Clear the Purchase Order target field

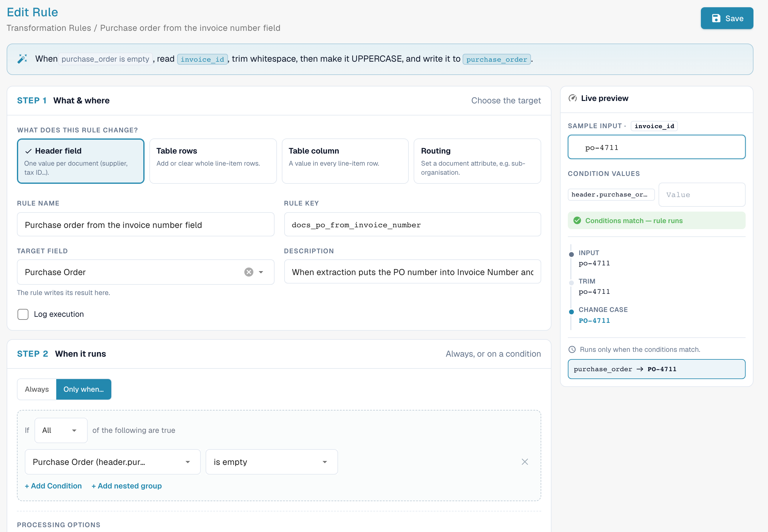coord(249,272)
